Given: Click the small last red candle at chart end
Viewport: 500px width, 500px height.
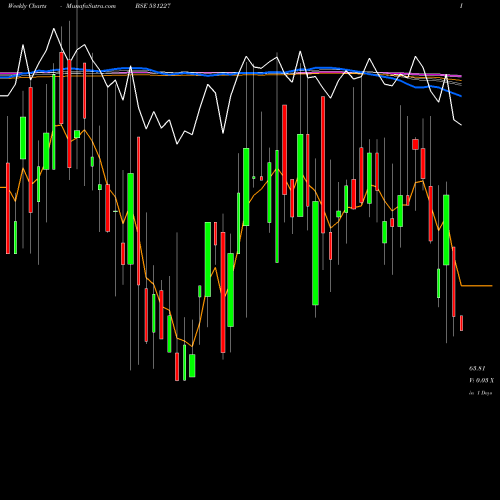Looking at the screenshot, I should coord(461,323).
